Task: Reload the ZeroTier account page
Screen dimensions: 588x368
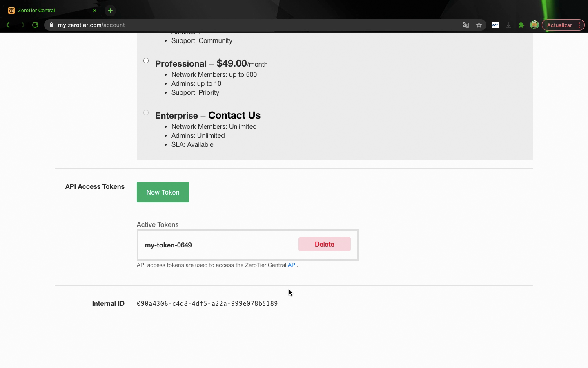Action: point(35,25)
